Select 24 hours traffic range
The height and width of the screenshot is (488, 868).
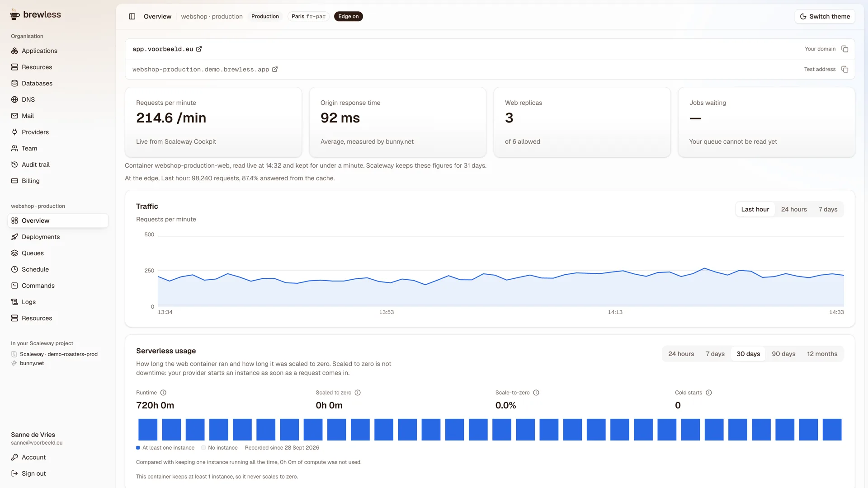(794, 209)
